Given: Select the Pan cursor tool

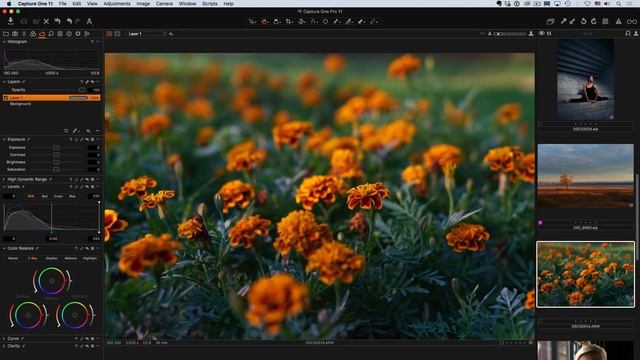Looking at the screenshot, I should [x=264, y=21].
